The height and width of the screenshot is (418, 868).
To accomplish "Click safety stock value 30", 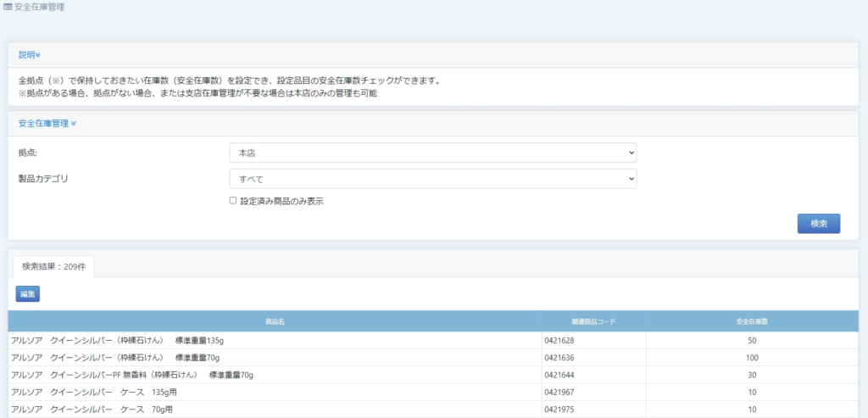I will 752,375.
